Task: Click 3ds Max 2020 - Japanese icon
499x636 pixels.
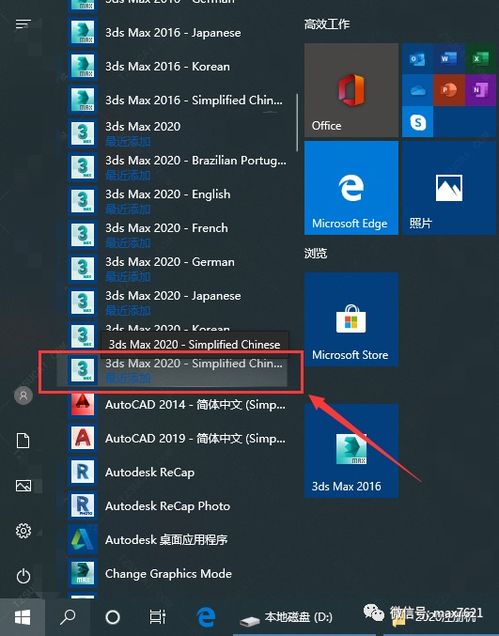Action: pos(83,302)
